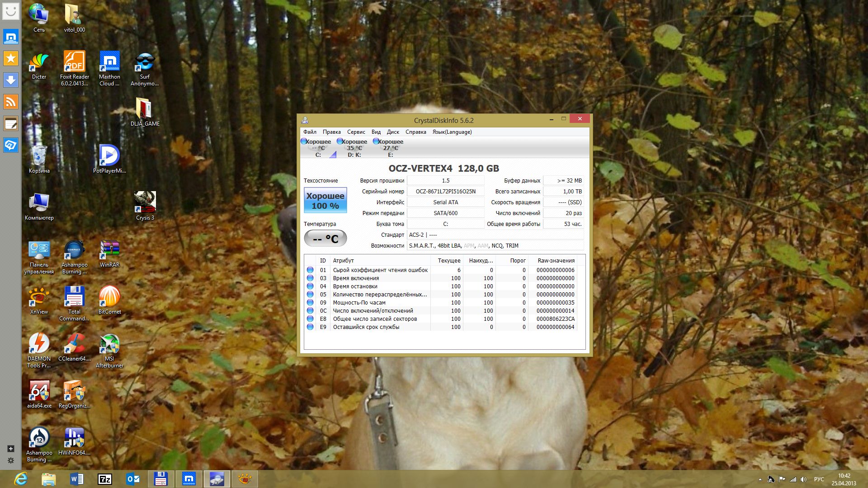Click the Хорошее 100 % health status button
Screen dimensions: 868x488
(x=325, y=201)
